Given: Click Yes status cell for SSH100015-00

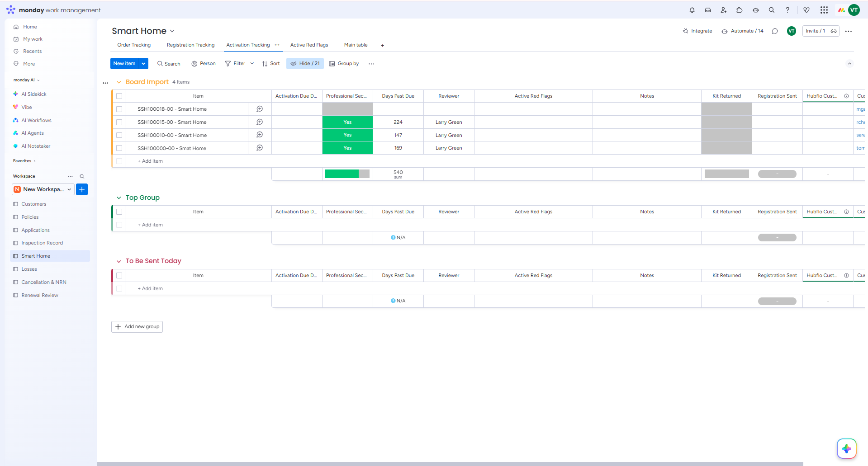Looking at the screenshot, I should pos(347,122).
